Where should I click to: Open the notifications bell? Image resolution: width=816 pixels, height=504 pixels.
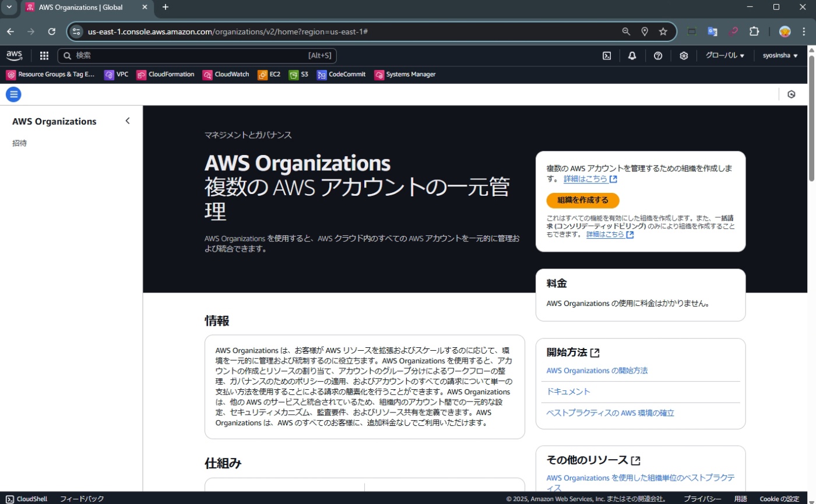coord(632,56)
